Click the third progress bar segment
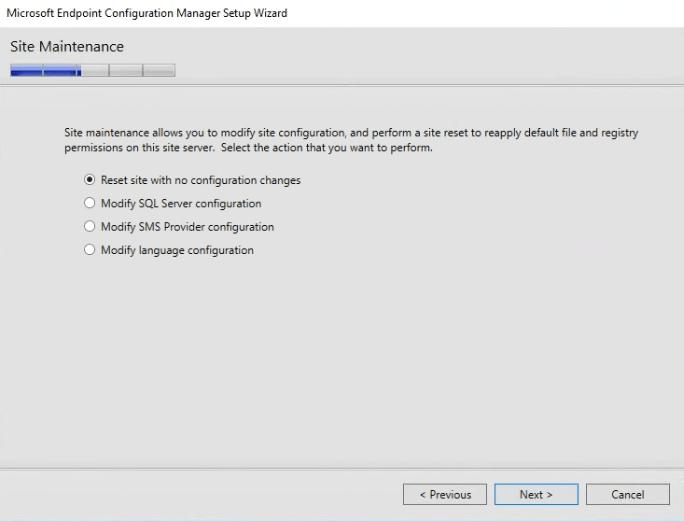Viewport: 684px width, 522px height. pyautogui.click(x=95, y=71)
